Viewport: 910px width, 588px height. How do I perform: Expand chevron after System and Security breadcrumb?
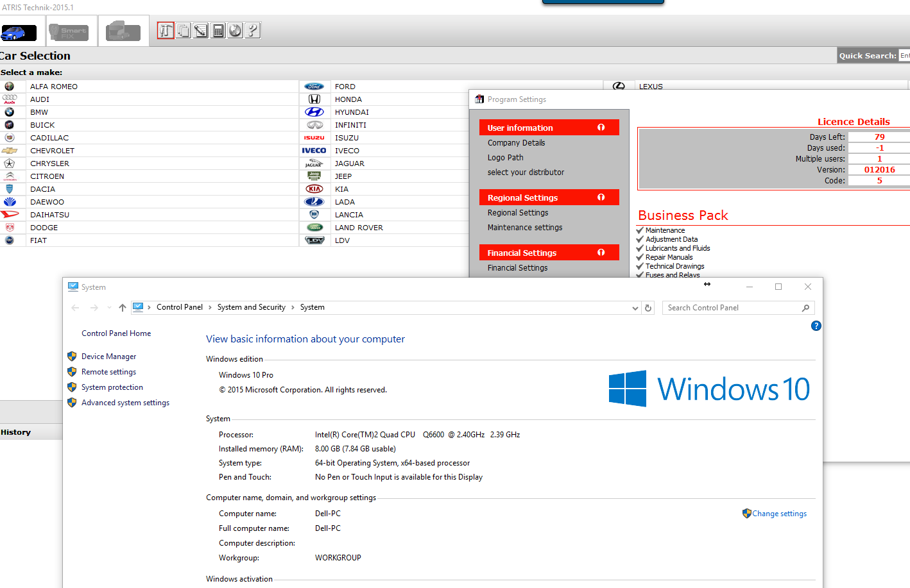[293, 308]
